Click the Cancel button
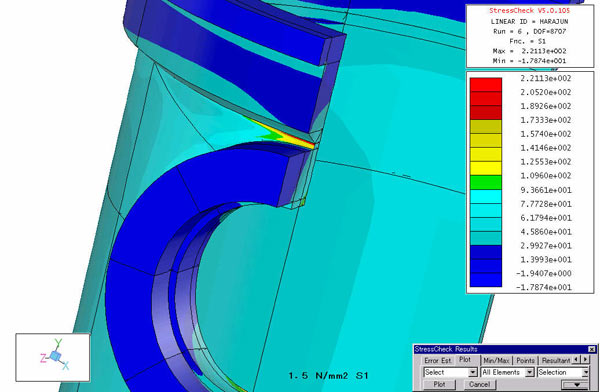 tap(479, 384)
